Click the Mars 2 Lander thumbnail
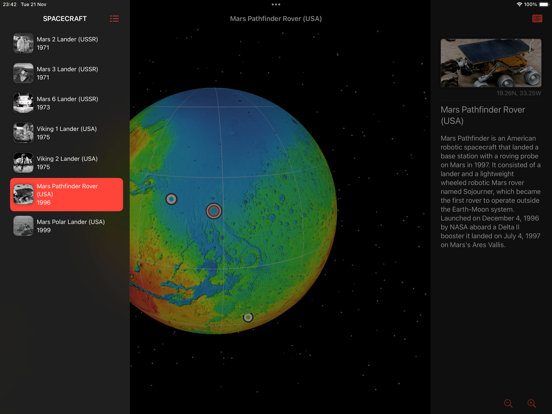Image resolution: width=552 pixels, height=414 pixels. (23, 43)
